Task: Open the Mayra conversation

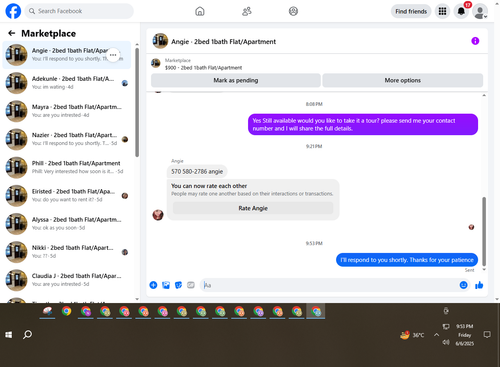Action: (67, 111)
